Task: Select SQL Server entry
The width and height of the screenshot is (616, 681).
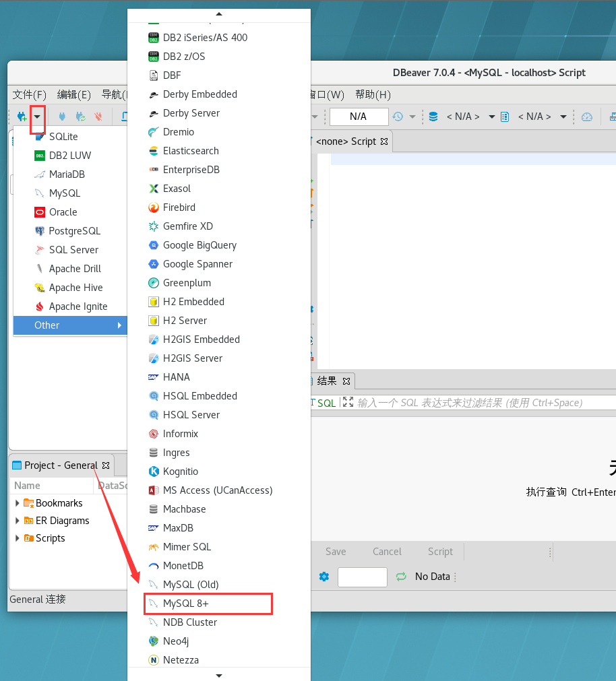Action: (x=70, y=250)
